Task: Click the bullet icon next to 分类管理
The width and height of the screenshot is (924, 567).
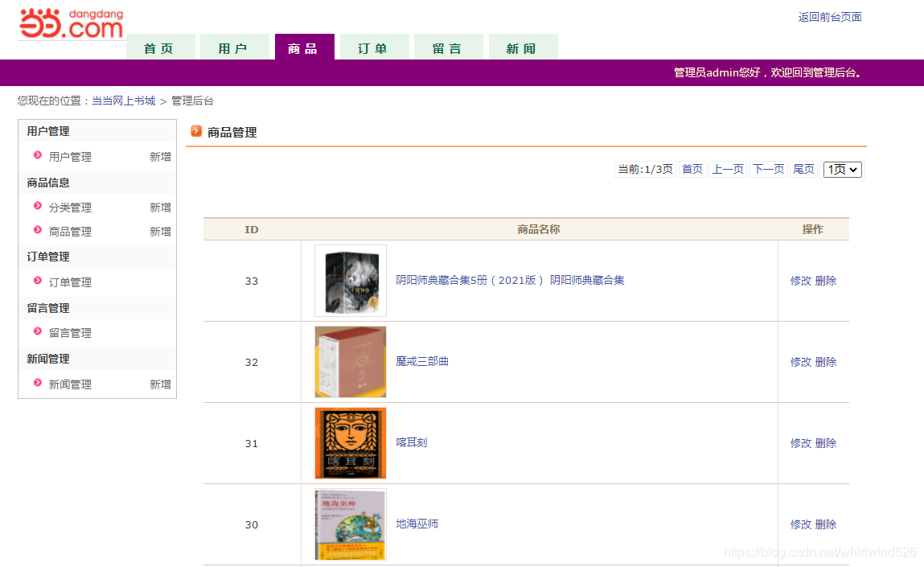Action: coord(38,206)
